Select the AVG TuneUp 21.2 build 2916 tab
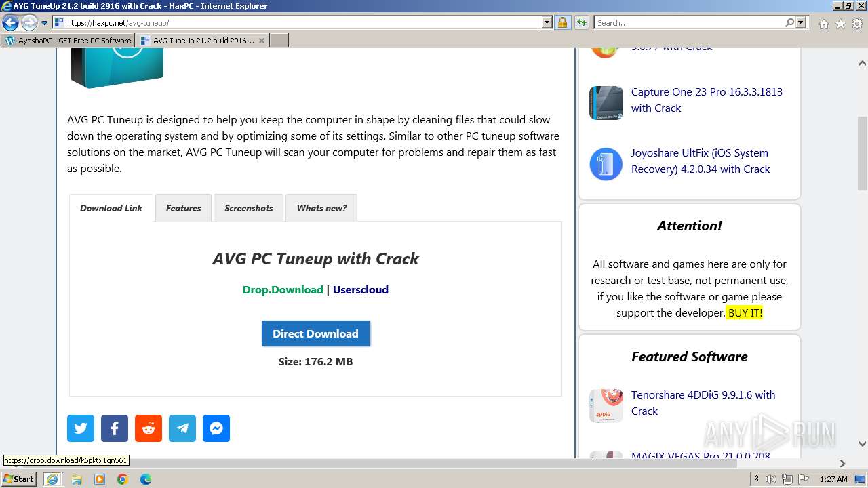The height and width of the screenshot is (488, 868). 201,41
